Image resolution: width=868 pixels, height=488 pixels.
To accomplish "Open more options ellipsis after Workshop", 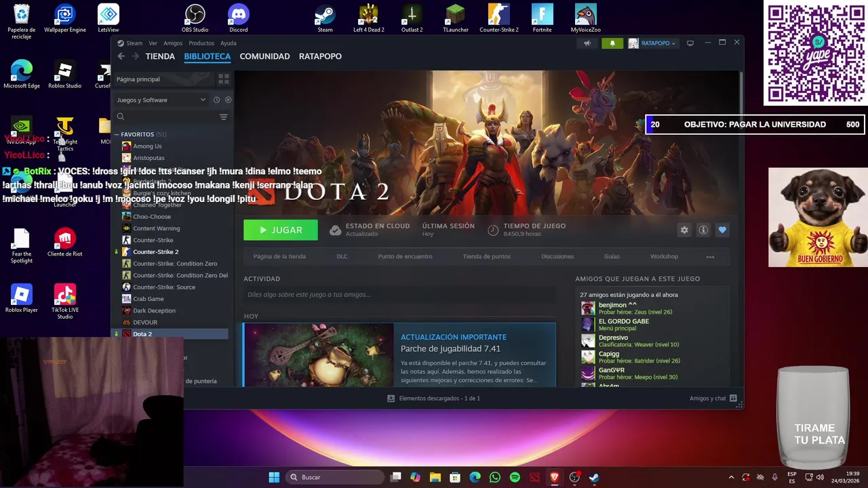I will tap(710, 256).
